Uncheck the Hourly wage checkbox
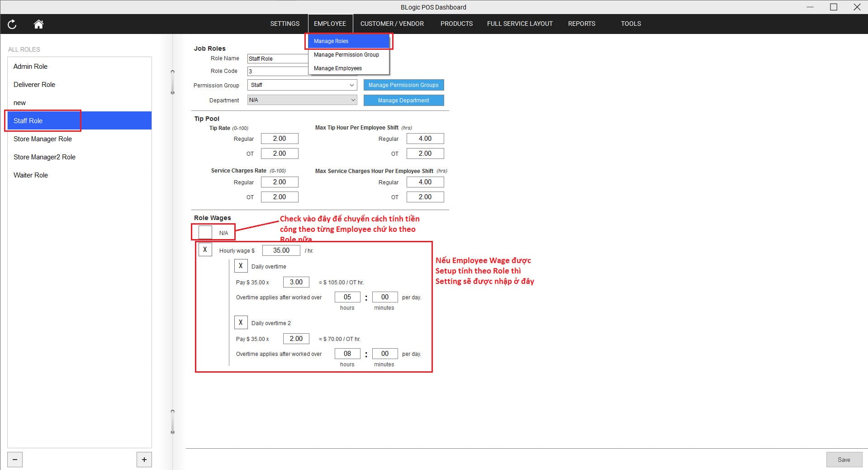This screenshot has height=470, width=868. coord(205,249)
